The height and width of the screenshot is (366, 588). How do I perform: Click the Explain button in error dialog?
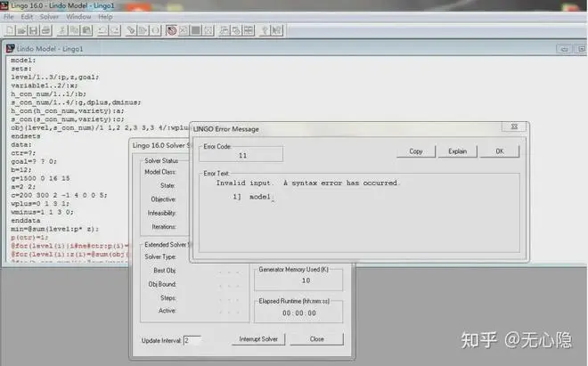coord(458,151)
